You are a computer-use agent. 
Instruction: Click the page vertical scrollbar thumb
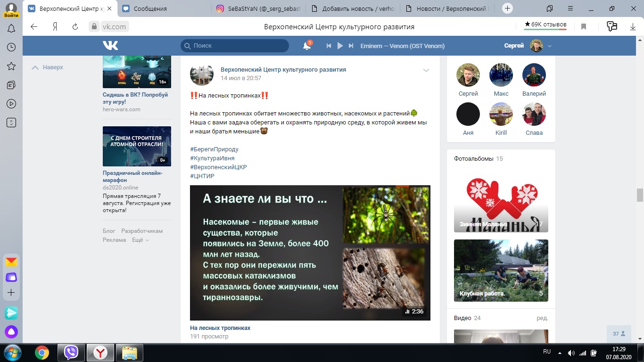click(x=640, y=195)
